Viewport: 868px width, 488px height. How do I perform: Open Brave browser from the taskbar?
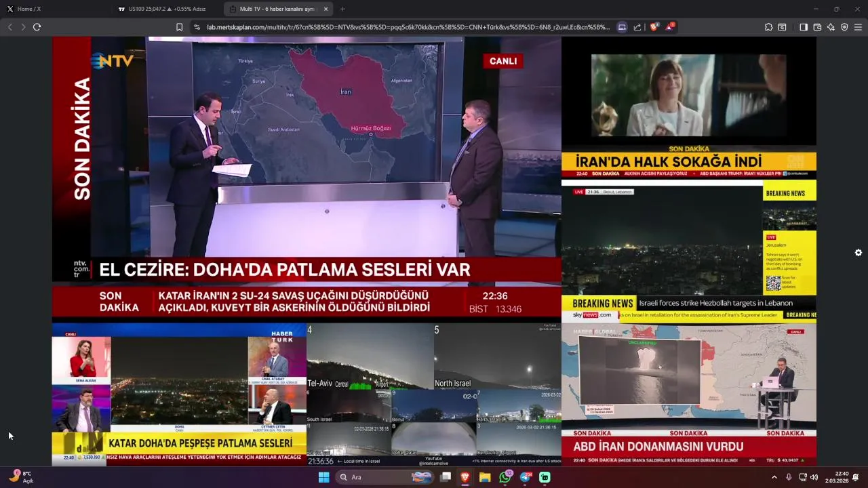coord(465,477)
